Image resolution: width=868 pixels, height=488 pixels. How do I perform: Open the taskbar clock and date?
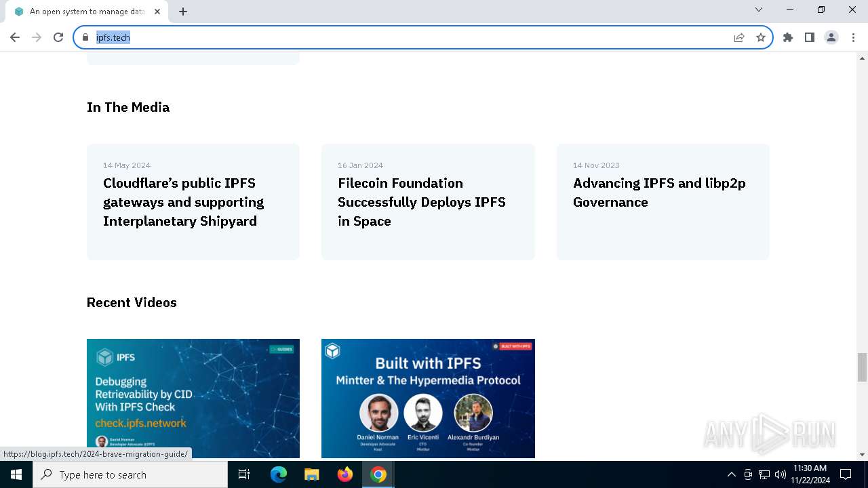click(x=810, y=474)
